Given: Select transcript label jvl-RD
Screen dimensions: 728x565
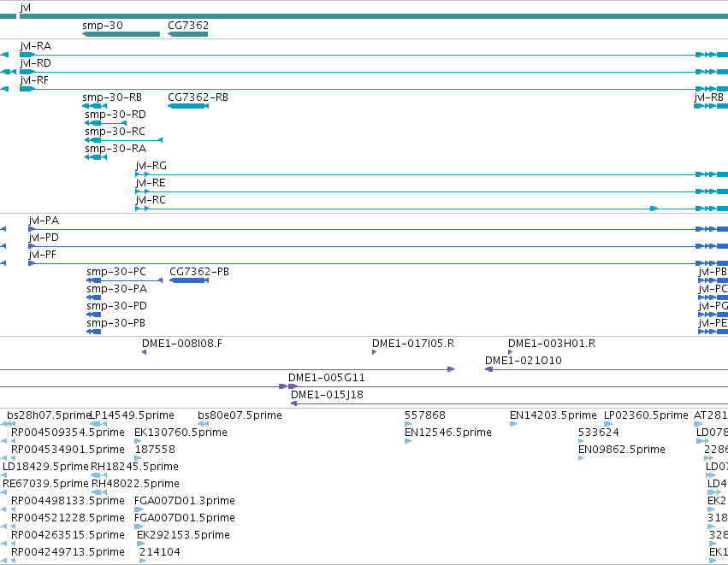Looking at the screenshot, I should click(35, 63).
